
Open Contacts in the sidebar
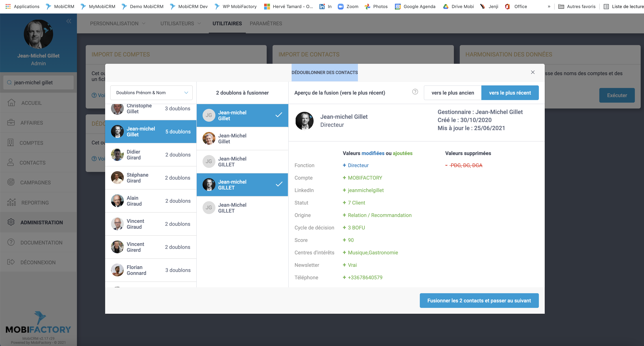pyautogui.click(x=32, y=163)
